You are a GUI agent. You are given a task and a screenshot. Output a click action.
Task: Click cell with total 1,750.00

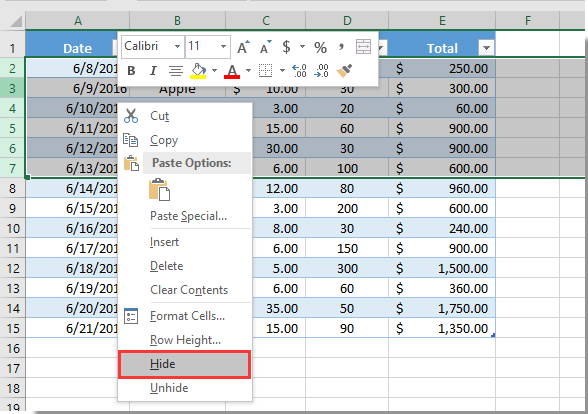click(442, 309)
